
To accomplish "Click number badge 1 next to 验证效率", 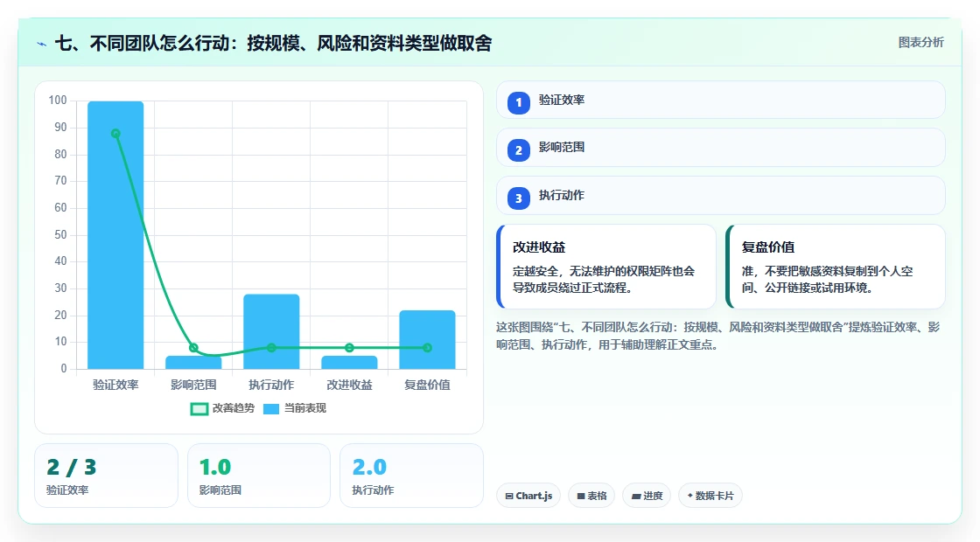I will 518,102.
